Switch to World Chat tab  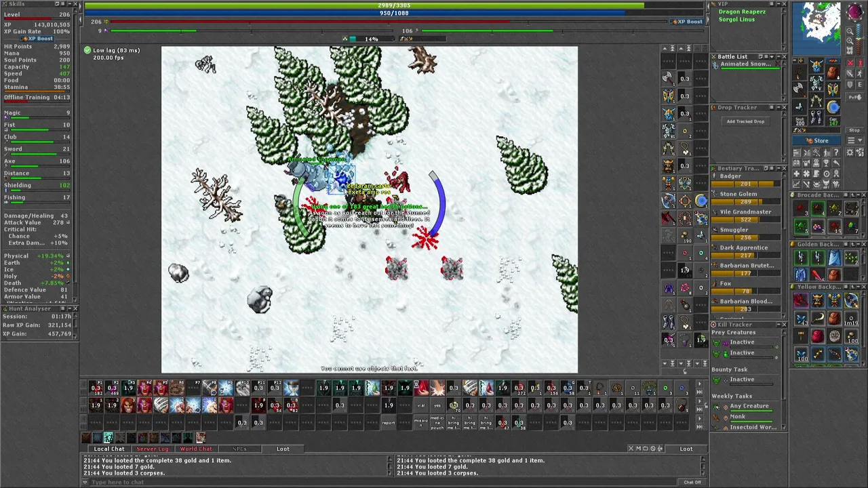point(196,449)
